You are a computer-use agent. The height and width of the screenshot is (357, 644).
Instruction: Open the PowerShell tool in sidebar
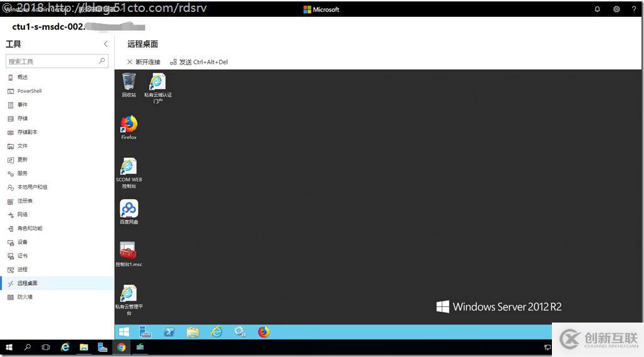point(29,91)
